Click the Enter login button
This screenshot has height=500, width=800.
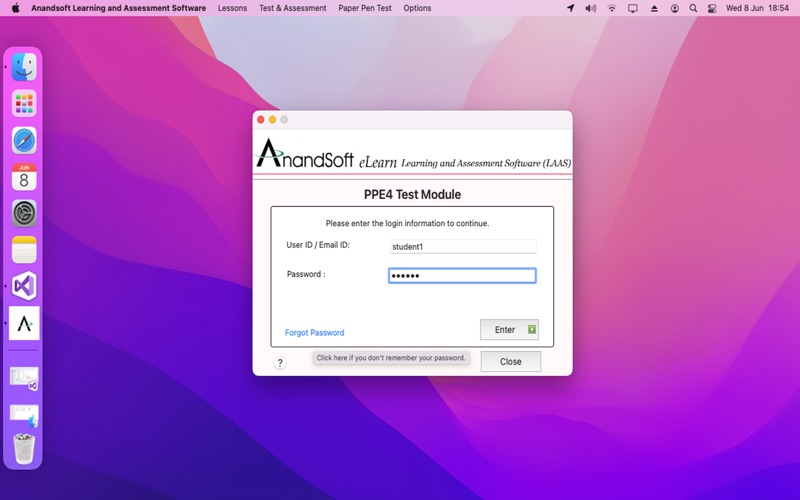click(509, 330)
